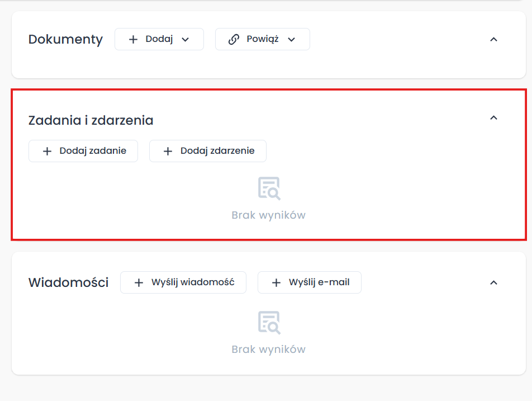The image size is (532, 401).
Task: Collapse the Dokumenty section chevron
Action: 493,39
